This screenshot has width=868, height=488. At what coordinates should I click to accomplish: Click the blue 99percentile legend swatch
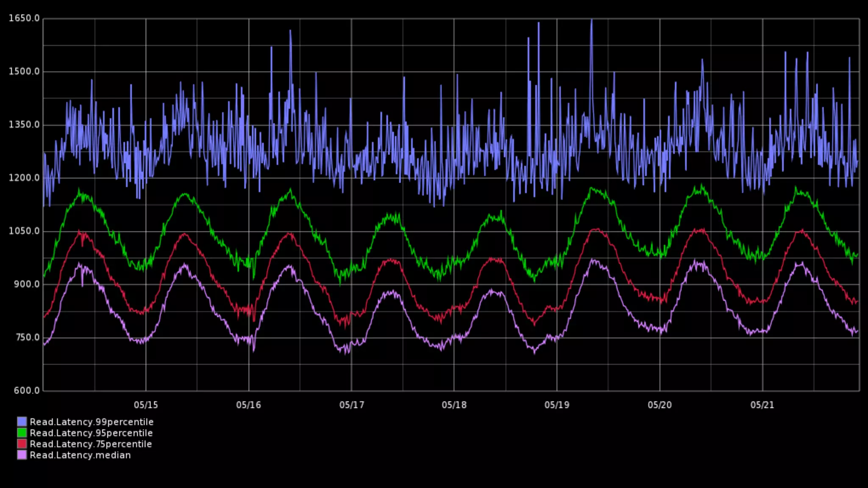click(x=22, y=421)
